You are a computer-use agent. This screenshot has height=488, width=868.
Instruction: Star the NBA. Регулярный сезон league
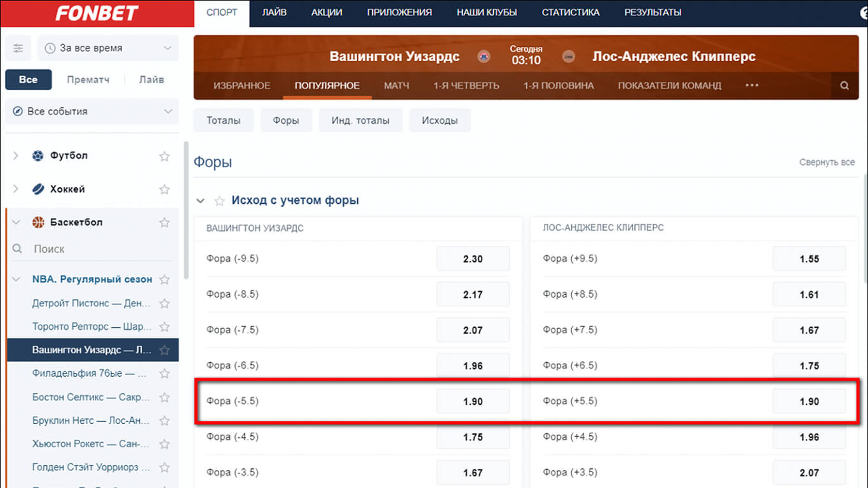coord(165,280)
